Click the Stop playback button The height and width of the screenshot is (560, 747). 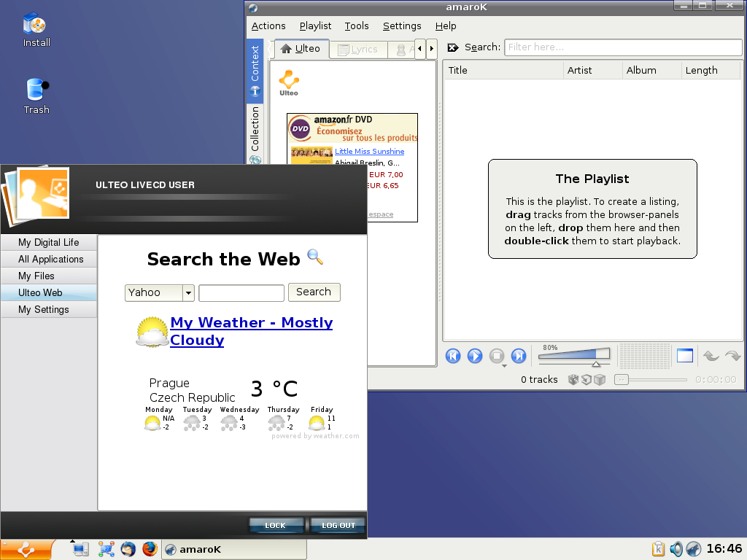[x=496, y=356]
